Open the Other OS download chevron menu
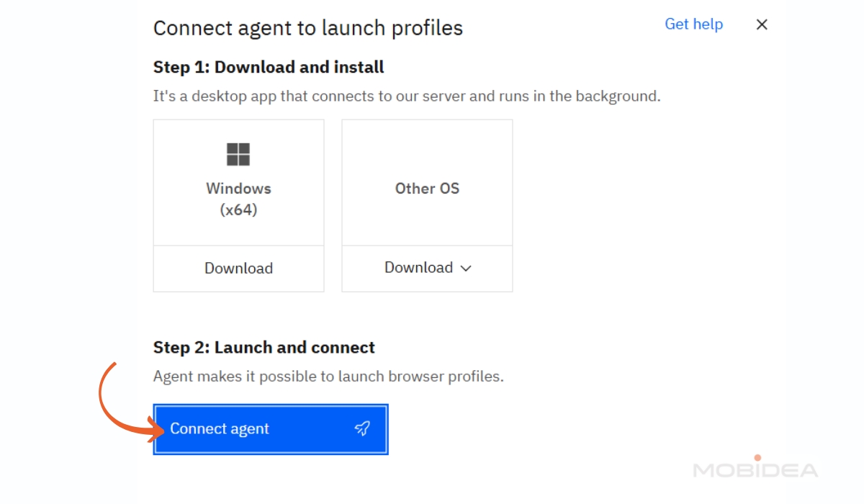The height and width of the screenshot is (504, 864). point(465,268)
